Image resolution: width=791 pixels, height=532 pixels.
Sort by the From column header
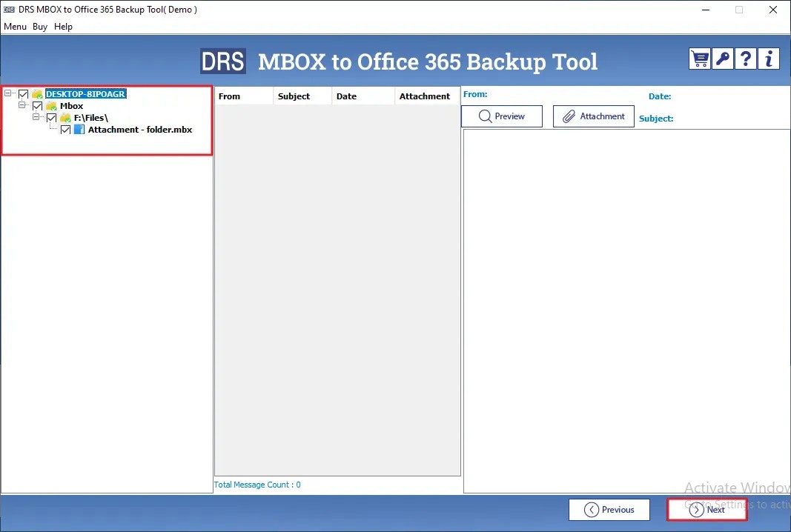(244, 96)
